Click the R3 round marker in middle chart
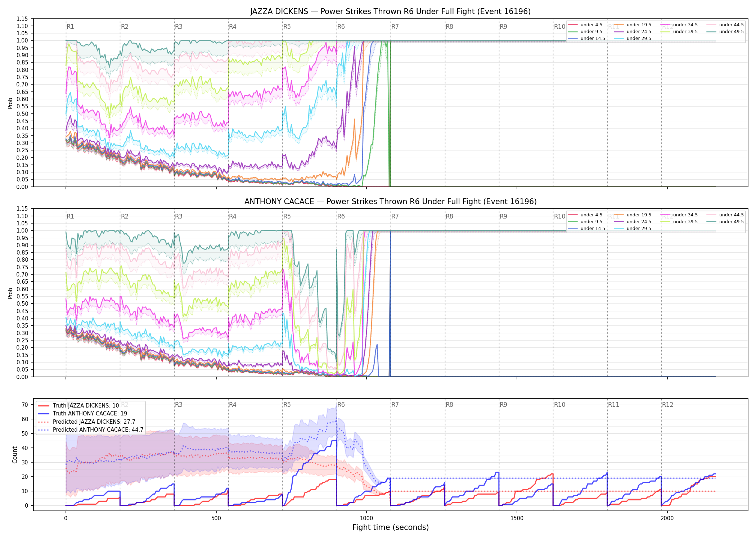 [x=179, y=216]
